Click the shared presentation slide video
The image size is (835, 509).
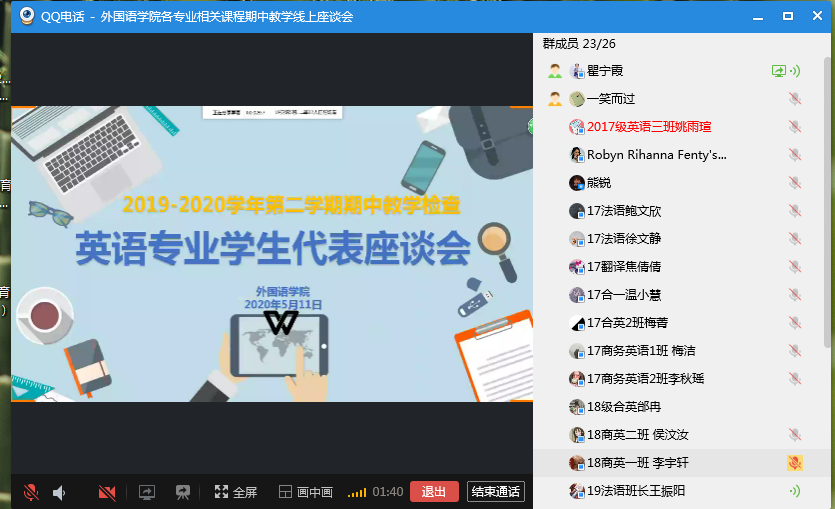[271, 253]
